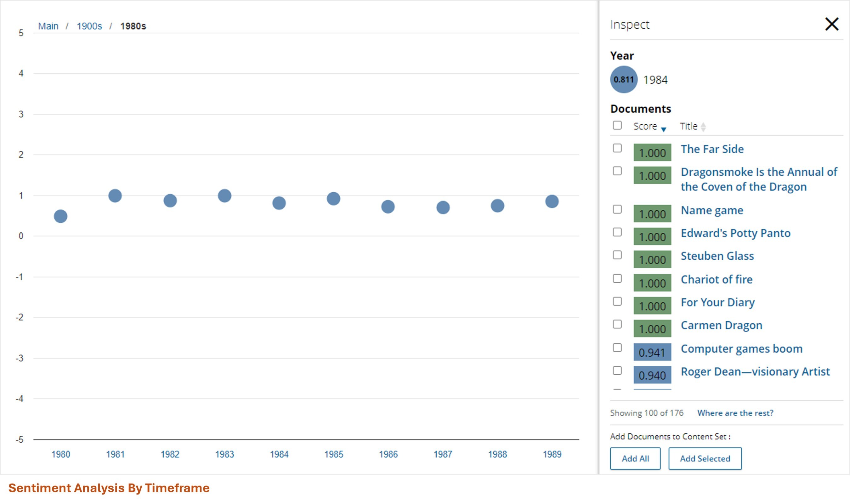Open 'Where are the rest?' link

pos(735,413)
